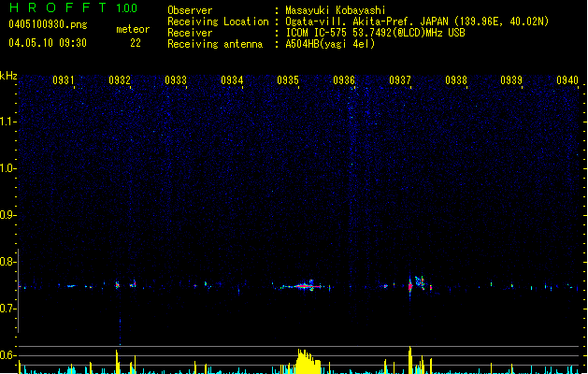Click the Receiver label
The image size is (588, 374).
pos(190,33)
